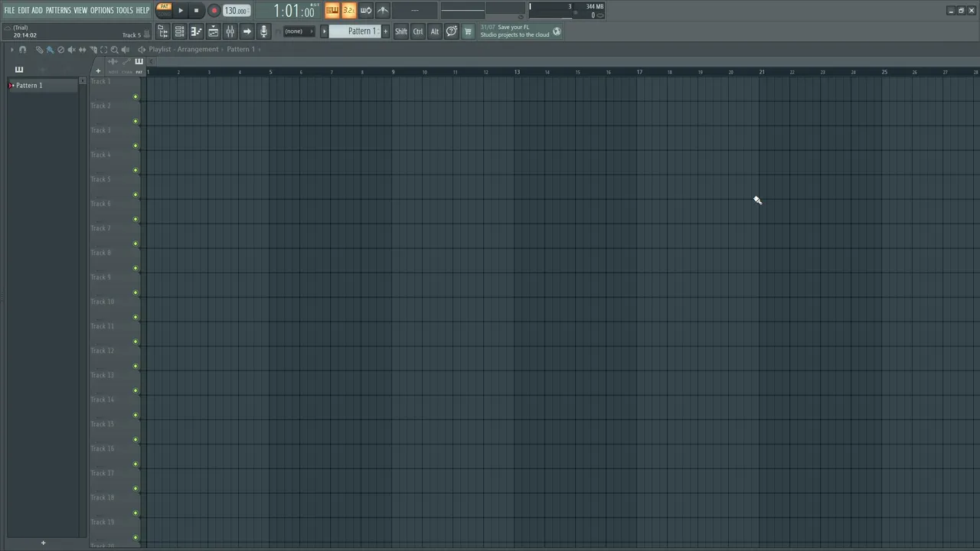Select the Delete tool

(60, 50)
